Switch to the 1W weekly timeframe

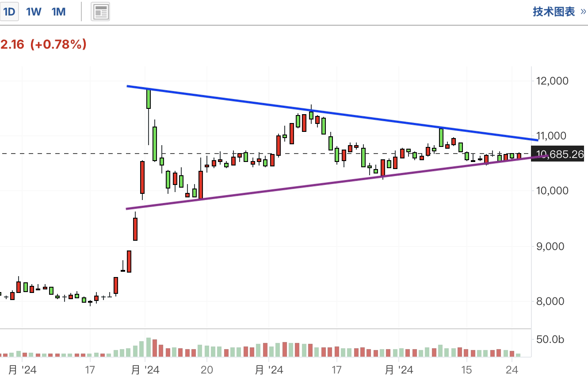tap(34, 12)
